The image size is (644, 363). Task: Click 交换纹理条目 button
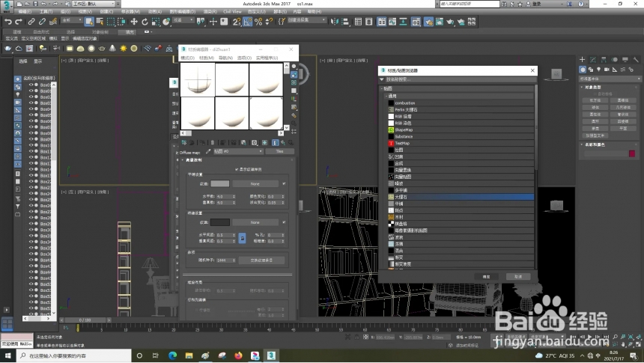tap(261, 260)
